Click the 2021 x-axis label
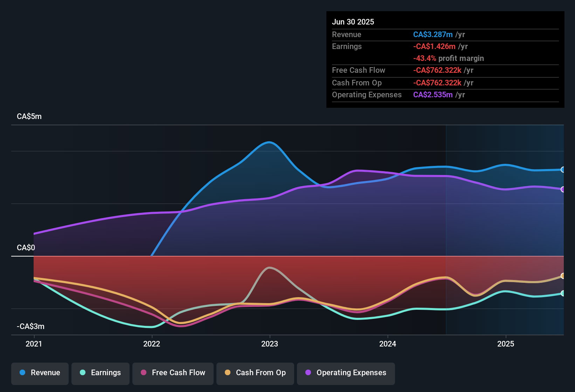575x392 pixels. point(34,344)
